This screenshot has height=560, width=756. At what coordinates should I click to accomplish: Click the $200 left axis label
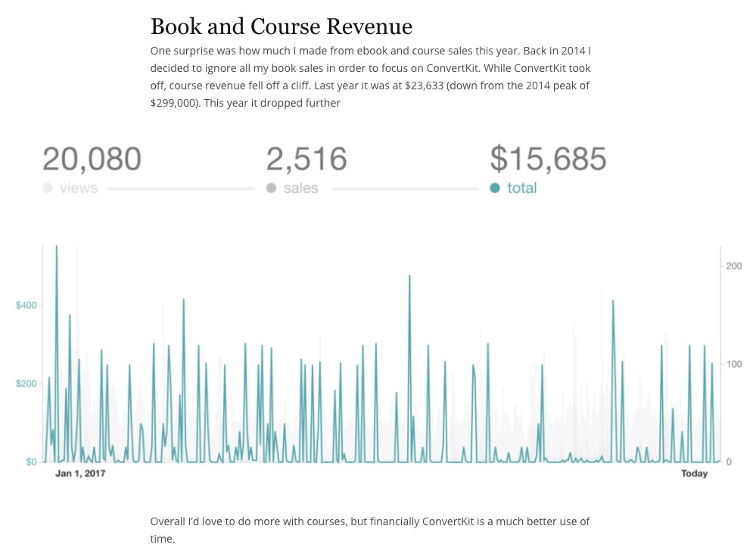coord(26,384)
